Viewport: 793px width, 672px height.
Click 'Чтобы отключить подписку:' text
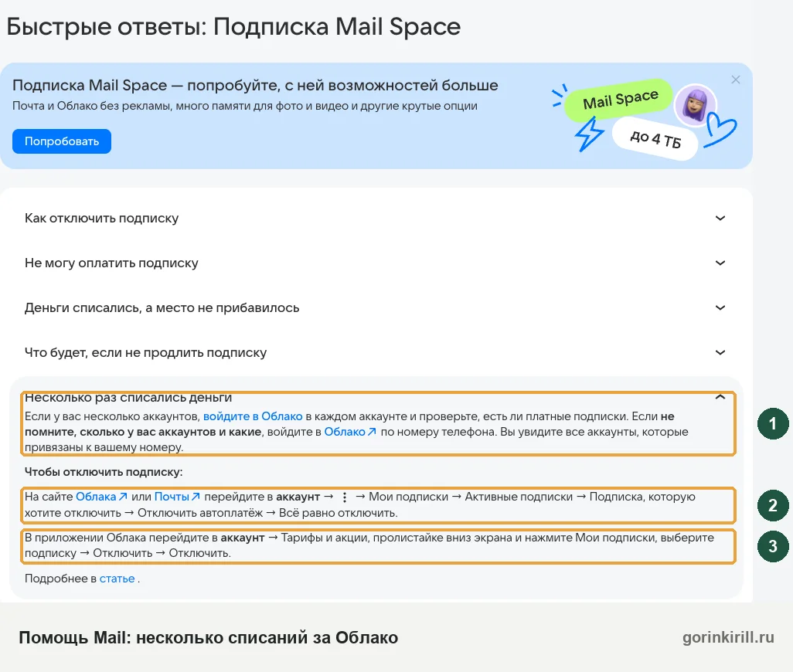click(x=104, y=472)
